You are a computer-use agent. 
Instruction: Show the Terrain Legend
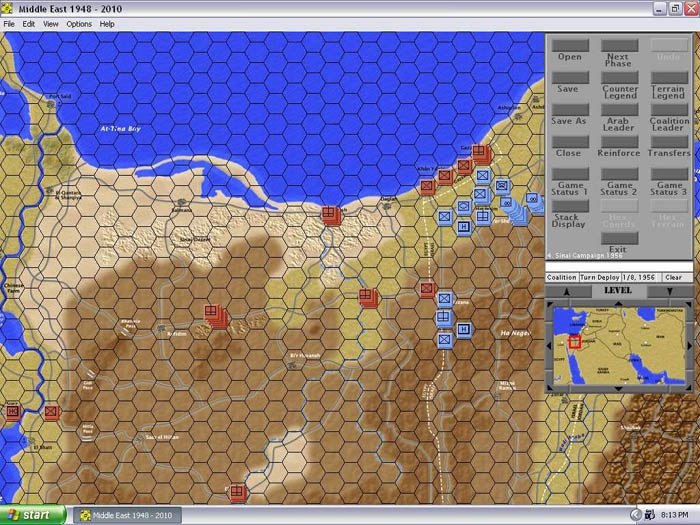pos(669,77)
